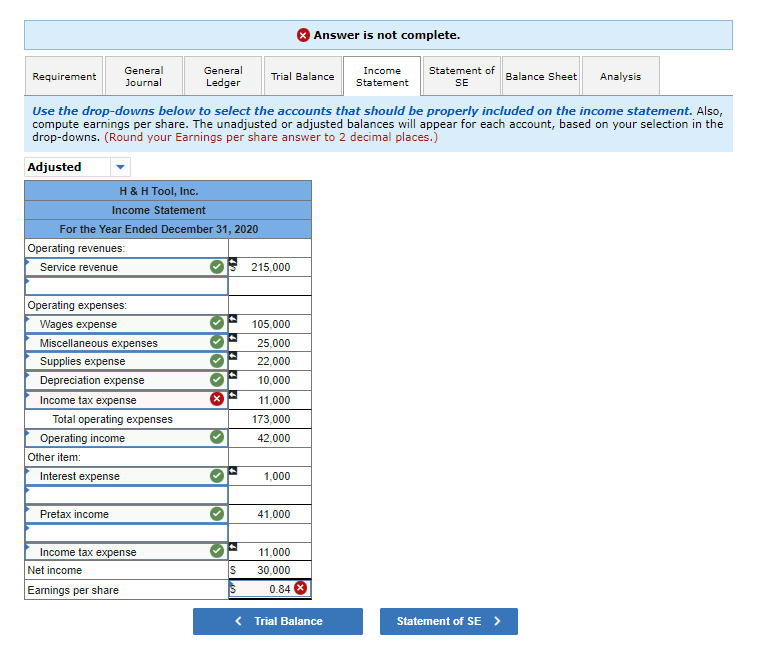Go to the Balance Sheet tab
Viewport: 778px width, 657px height.
(541, 76)
